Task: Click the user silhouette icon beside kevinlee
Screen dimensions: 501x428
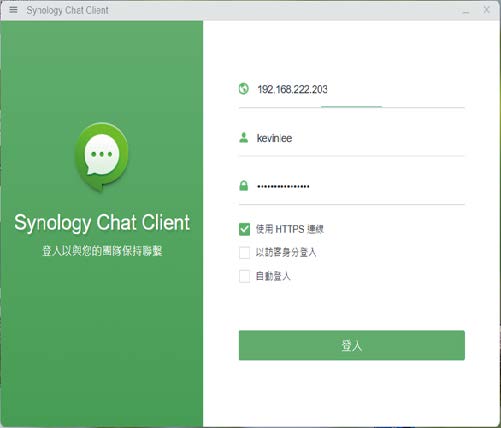Action: (244, 138)
